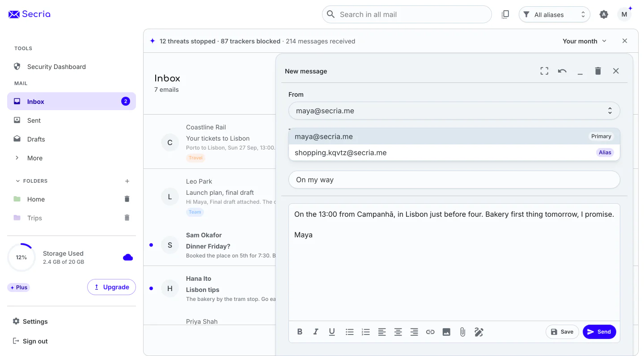Go to the Sent mailbox

point(72,120)
